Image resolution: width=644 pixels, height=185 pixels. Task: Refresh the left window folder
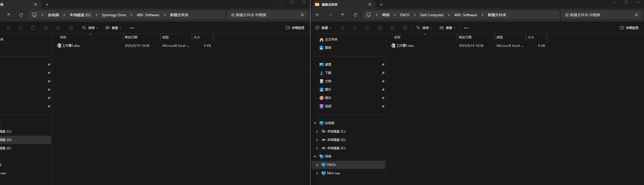click(x=21, y=15)
